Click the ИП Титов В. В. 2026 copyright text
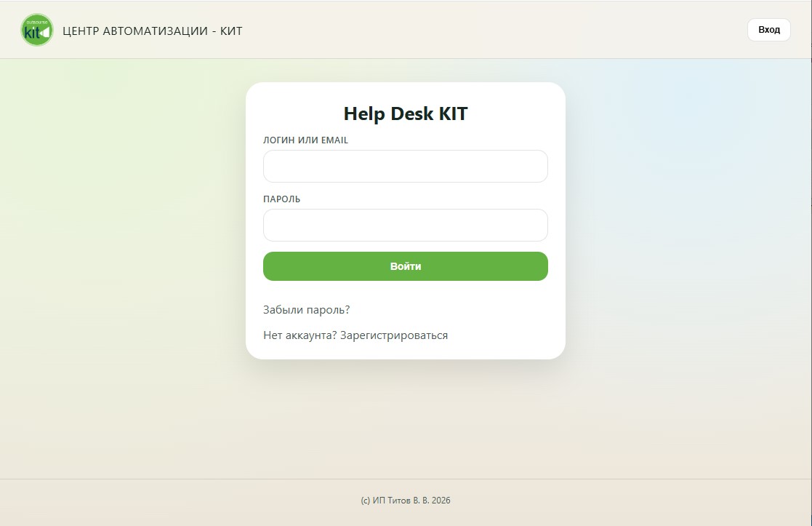Screen dimensions: 812x526 411,501
